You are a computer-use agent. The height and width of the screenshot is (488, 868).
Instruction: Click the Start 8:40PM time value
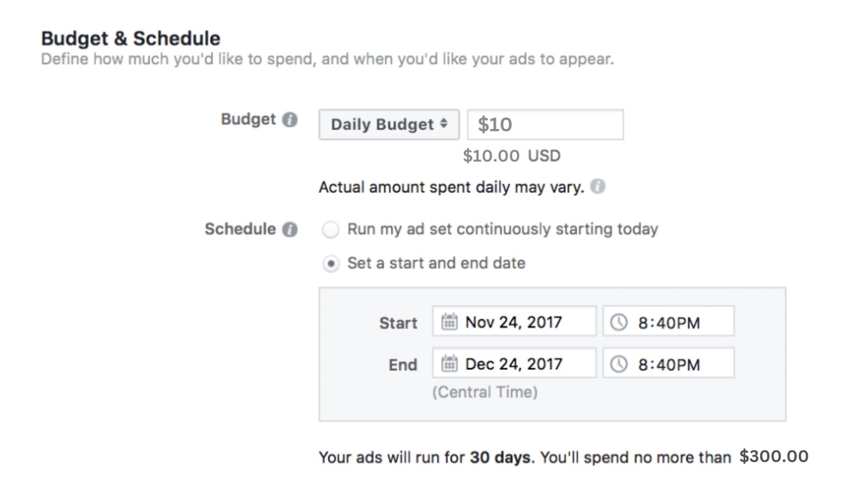[x=669, y=323]
